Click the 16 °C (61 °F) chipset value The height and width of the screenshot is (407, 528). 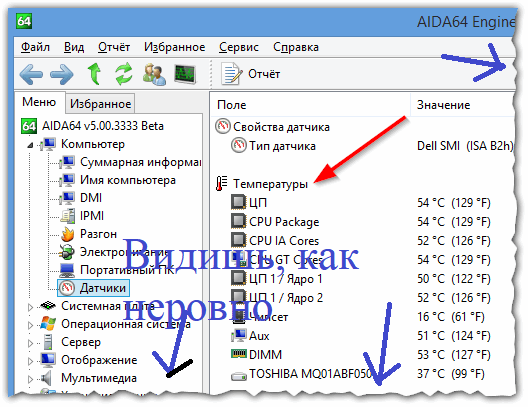[x=451, y=317]
